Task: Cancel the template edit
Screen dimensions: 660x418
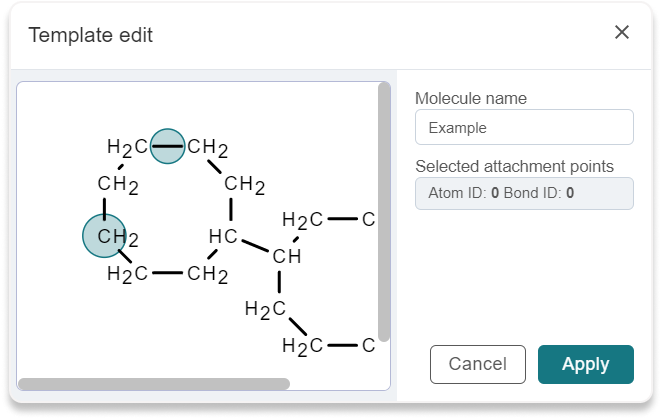Action: pos(478,364)
